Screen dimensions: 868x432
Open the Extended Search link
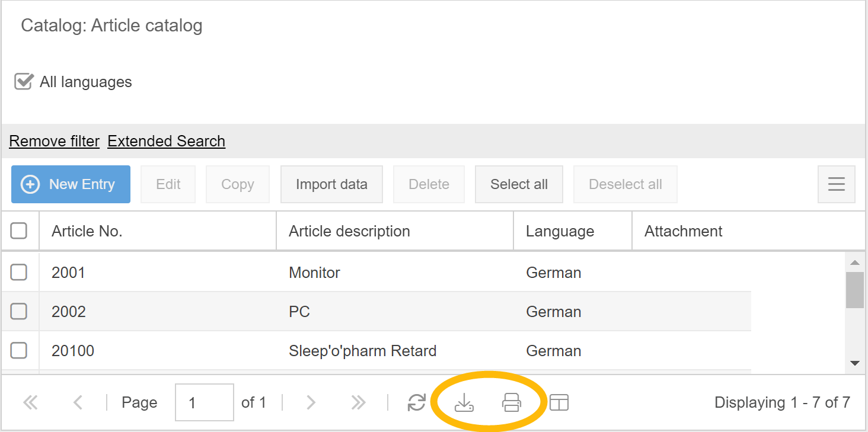pos(166,141)
